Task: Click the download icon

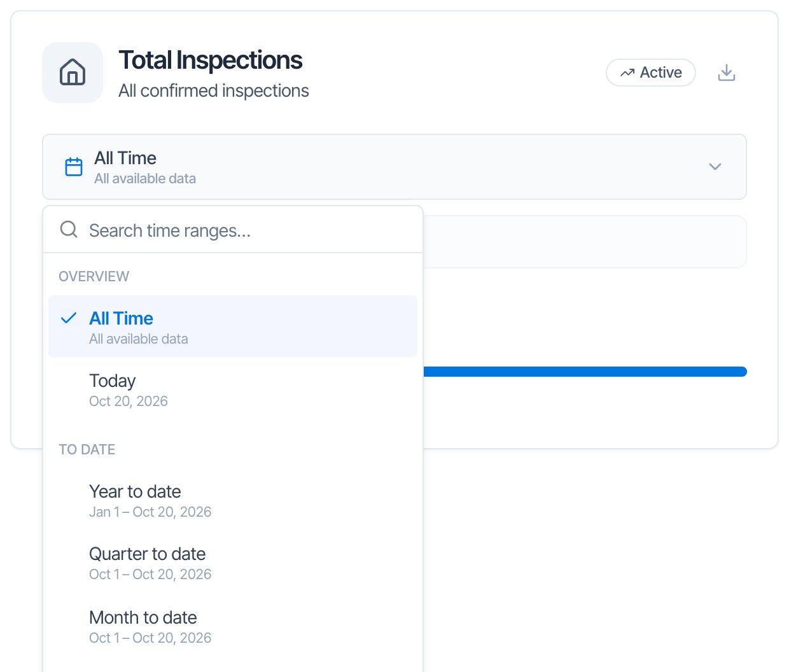Action: pos(726,73)
